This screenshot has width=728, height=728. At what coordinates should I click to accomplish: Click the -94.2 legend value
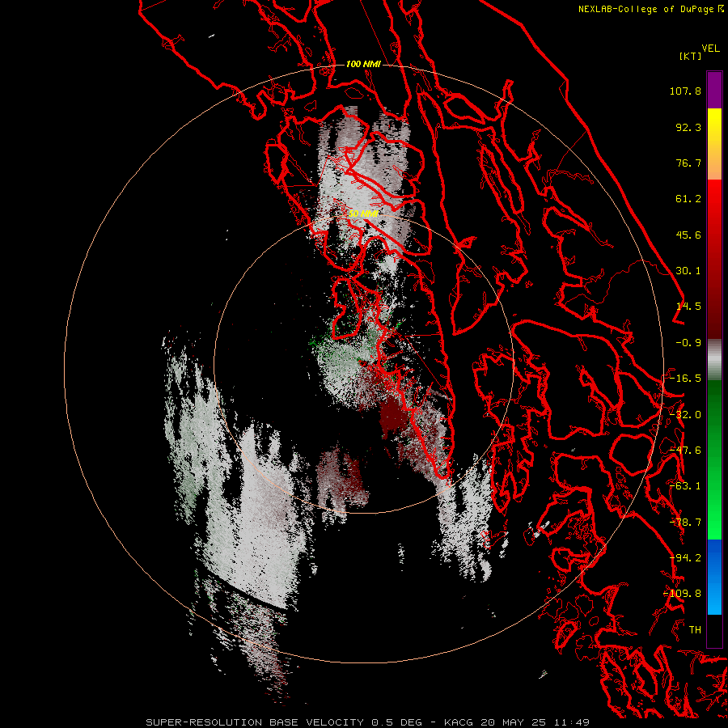685,558
